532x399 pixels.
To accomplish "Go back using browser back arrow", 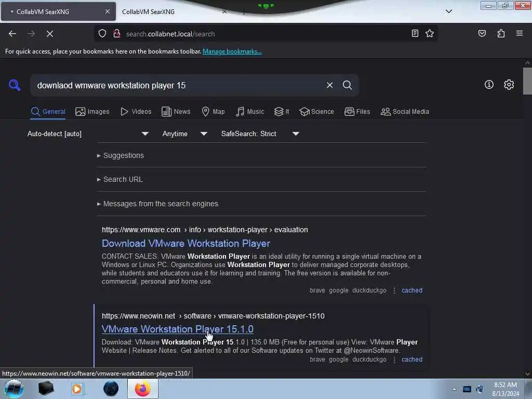I will point(12,34).
